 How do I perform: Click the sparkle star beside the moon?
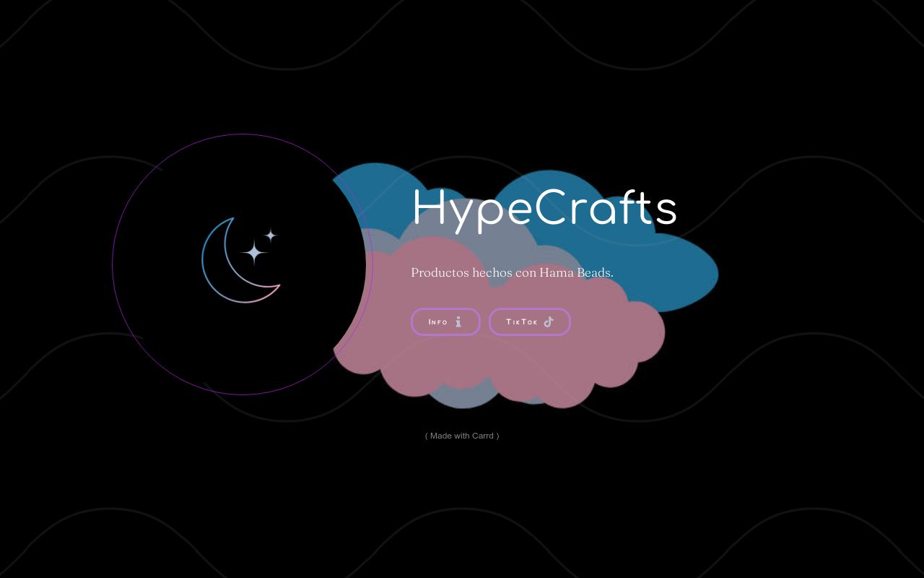[x=256, y=253]
